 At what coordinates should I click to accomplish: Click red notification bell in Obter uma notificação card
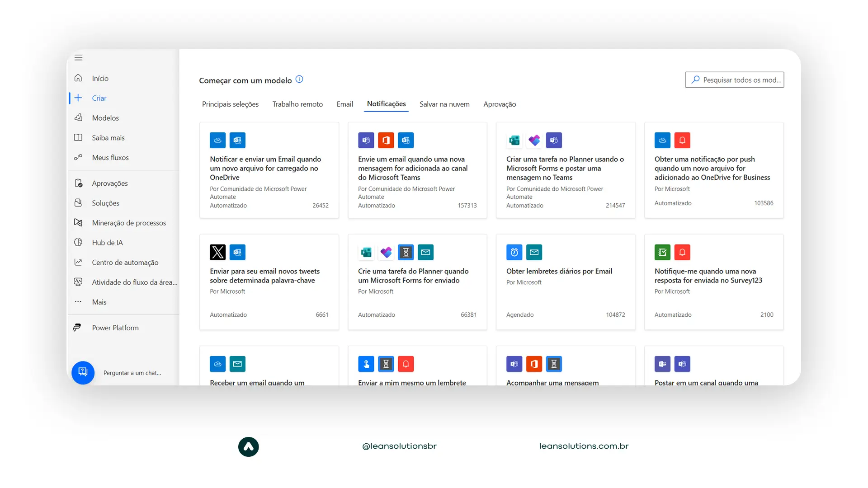tap(682, 140)
